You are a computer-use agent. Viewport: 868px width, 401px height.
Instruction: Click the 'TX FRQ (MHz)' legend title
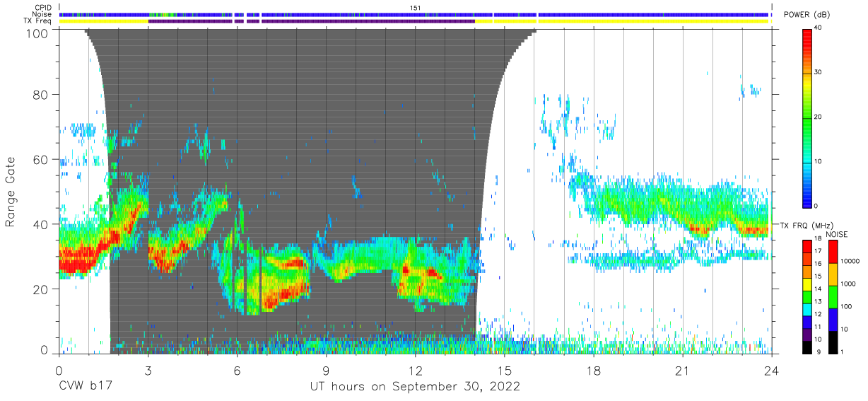[x=807, y=226]
